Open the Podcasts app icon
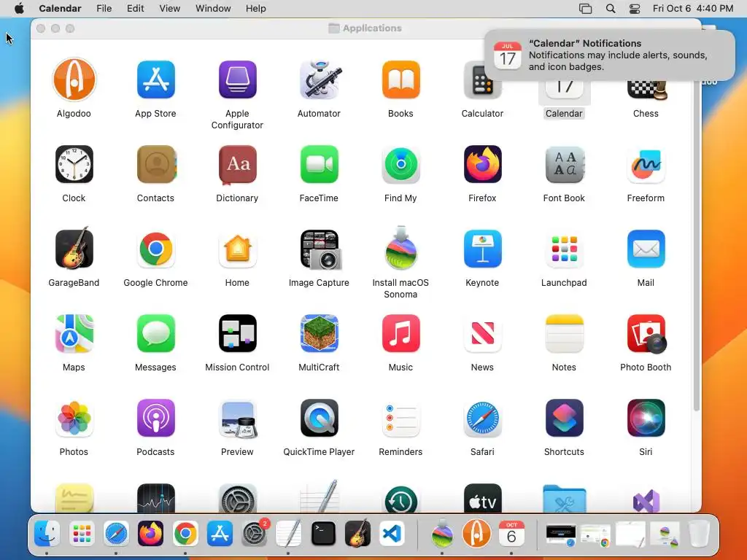This screenshot has width=747, height=560. pos(156,418)
